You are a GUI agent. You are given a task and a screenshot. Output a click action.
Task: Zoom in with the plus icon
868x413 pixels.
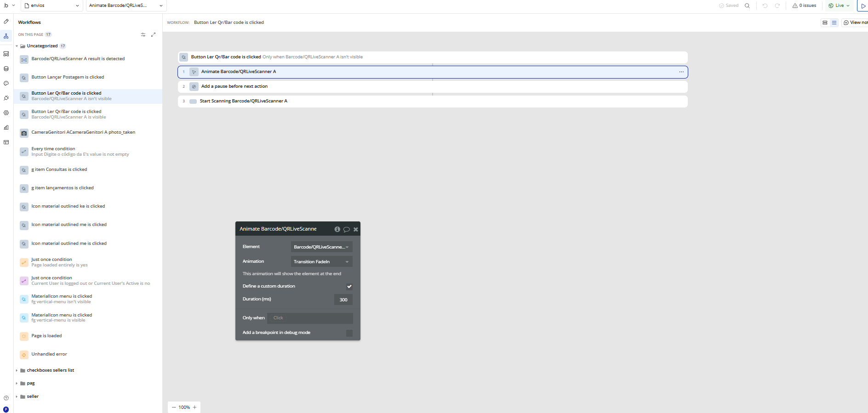click(x=194, y=407)
